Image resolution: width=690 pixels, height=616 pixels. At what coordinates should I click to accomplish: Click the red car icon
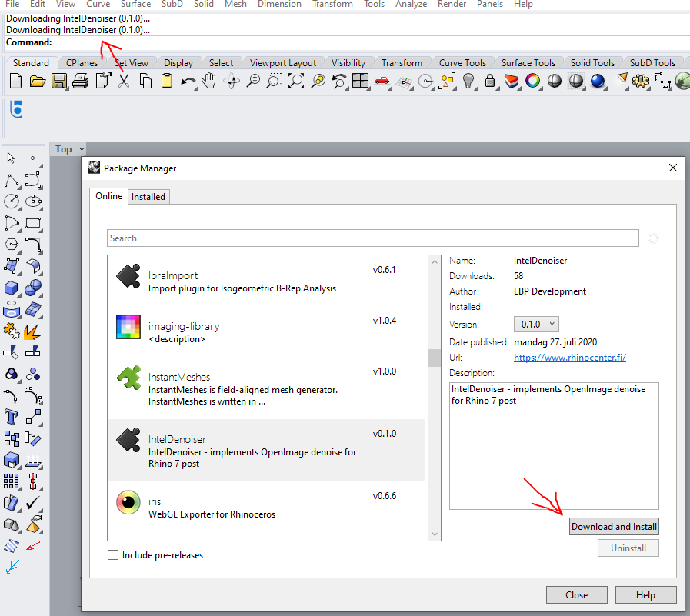[x=382, y=81]
